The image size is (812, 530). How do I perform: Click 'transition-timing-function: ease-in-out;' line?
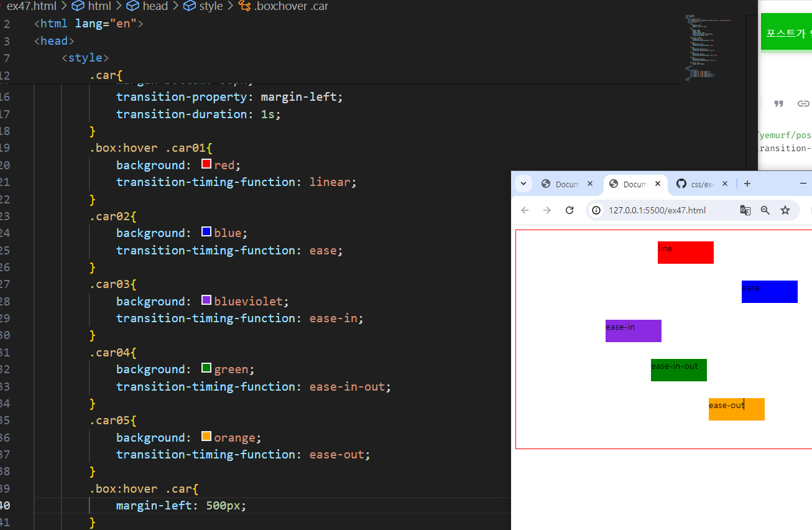(x=254, y=386)
